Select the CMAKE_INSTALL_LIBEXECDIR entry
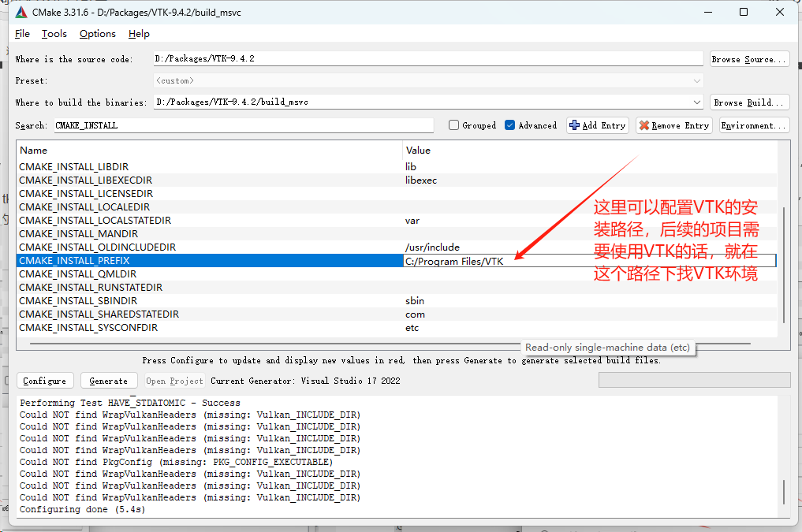 coord(85,180)
